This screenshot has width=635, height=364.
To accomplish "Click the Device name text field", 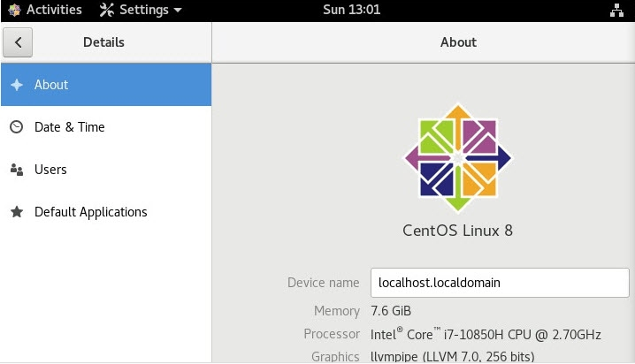I will click(x=500, y=283).
